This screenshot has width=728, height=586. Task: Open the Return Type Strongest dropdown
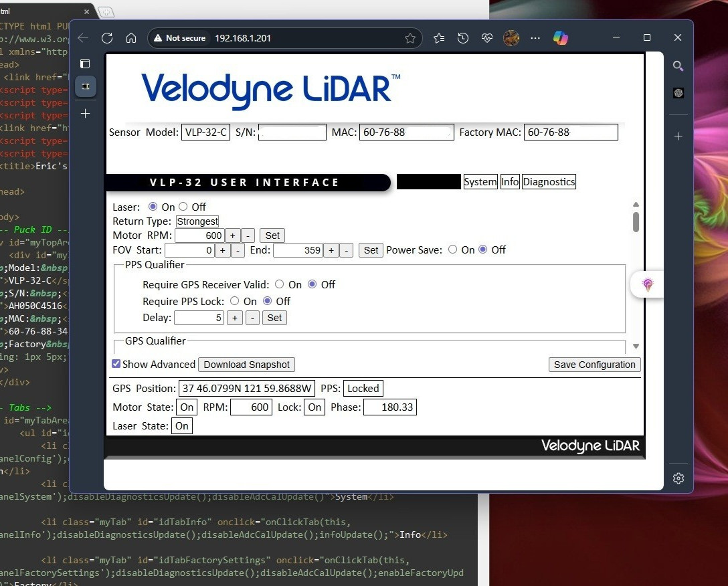[x=197, y=221]
